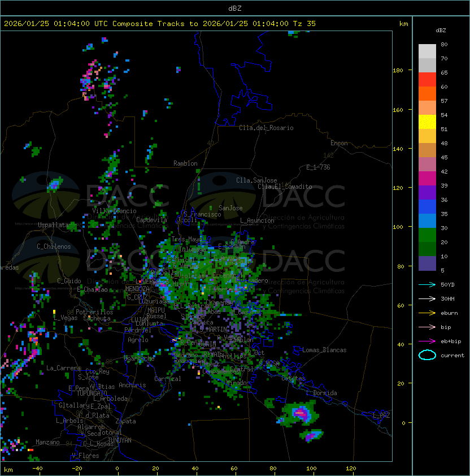Click the 'Mirador' map label
Image resolution: width=470 pixels, height=476 pixels.
coord(238,383)
